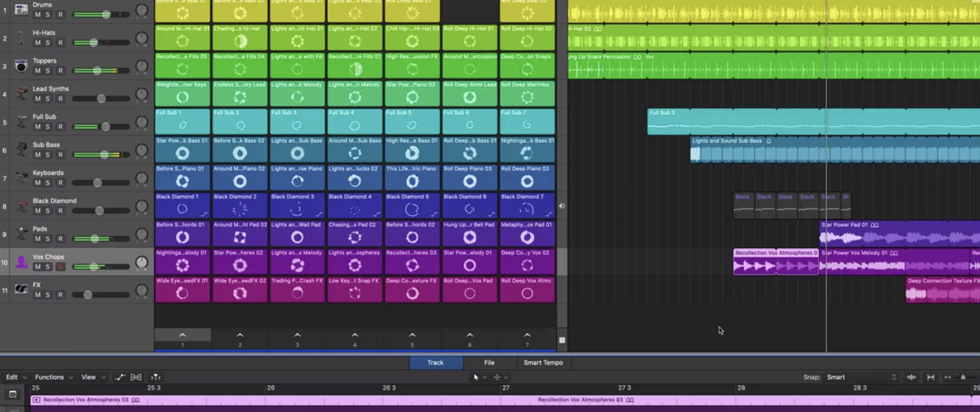The width and height of the screenshot is (980, 412).
Task: Click the waveform zoom icon beside Snap
Action: 911,377
